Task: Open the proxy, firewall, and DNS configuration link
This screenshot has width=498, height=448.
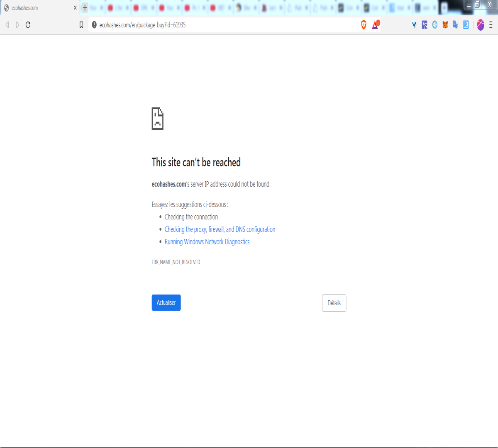Action: tap(220, 229)
